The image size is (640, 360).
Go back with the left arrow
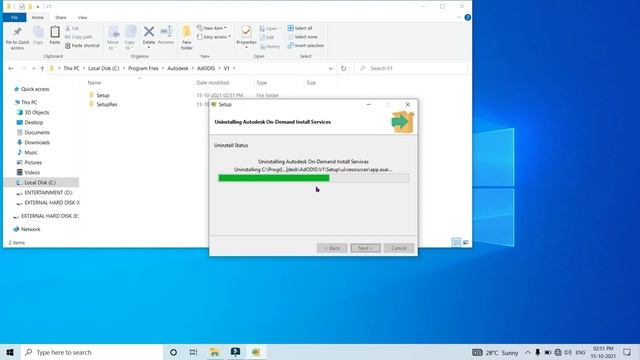[11, 69]
